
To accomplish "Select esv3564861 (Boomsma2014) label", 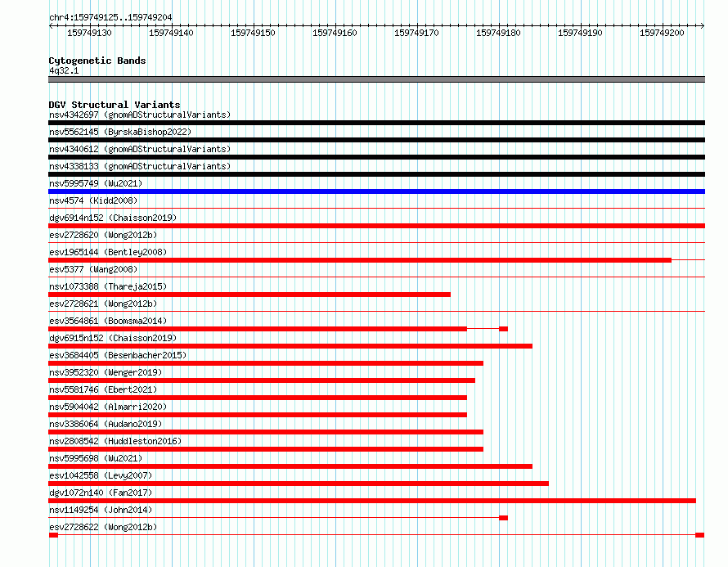I will 108,321.
